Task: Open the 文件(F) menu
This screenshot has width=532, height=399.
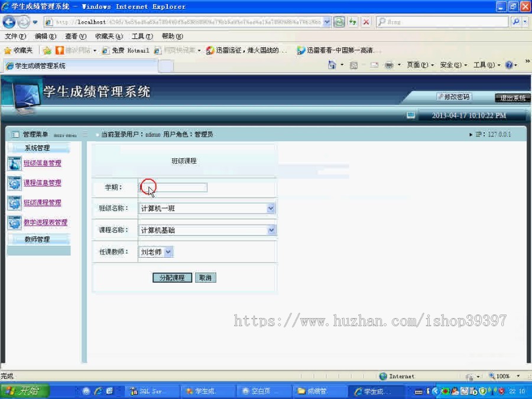Action: [x=15, y=36]
